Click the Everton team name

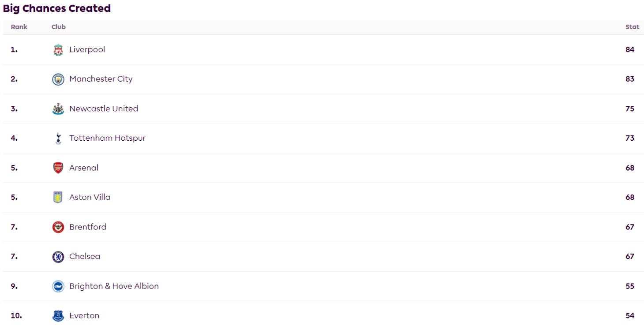[x=84, y=315]
